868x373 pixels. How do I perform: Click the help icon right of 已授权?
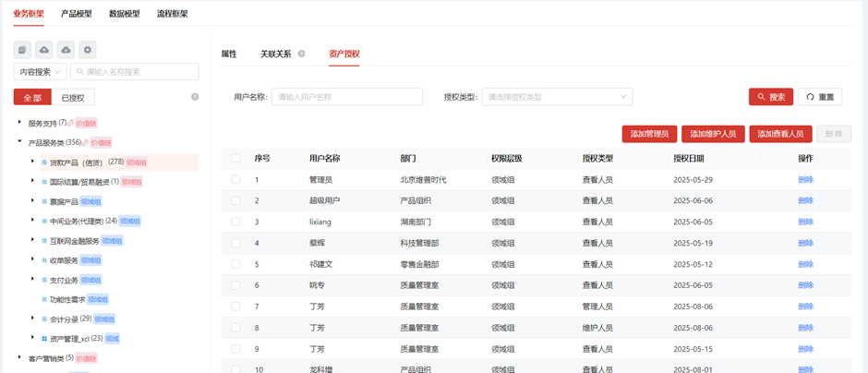[195, 97]
